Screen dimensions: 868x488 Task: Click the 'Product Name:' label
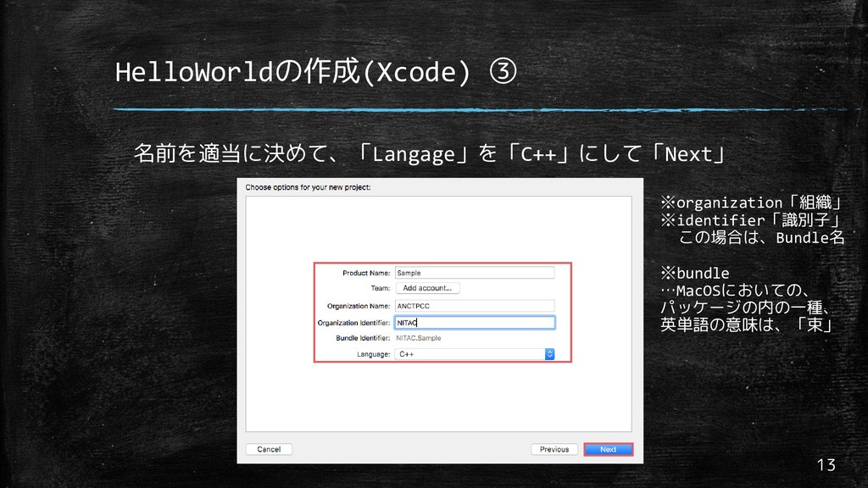click(366, 273)
